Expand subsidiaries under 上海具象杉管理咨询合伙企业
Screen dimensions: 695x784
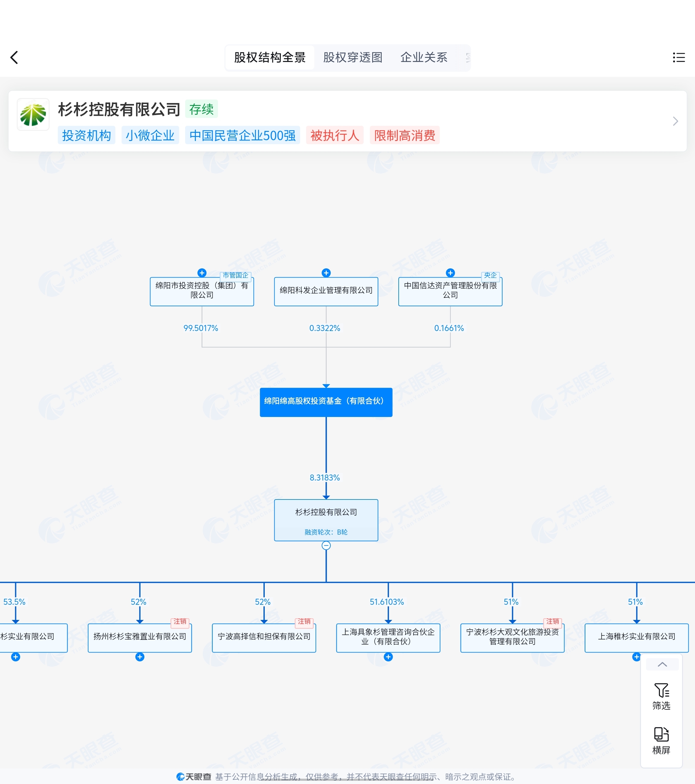(388, 657)
